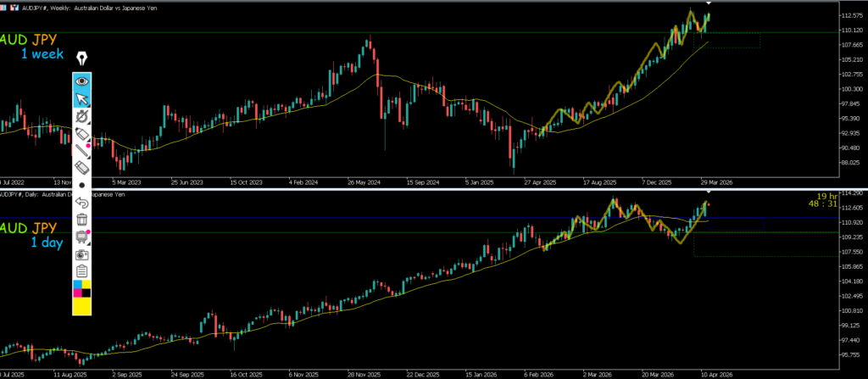Image resolution: width=868 pixels, height=379 pixels.
Task: Select the straight line drawing tool
Action: (x=82, y=152)
